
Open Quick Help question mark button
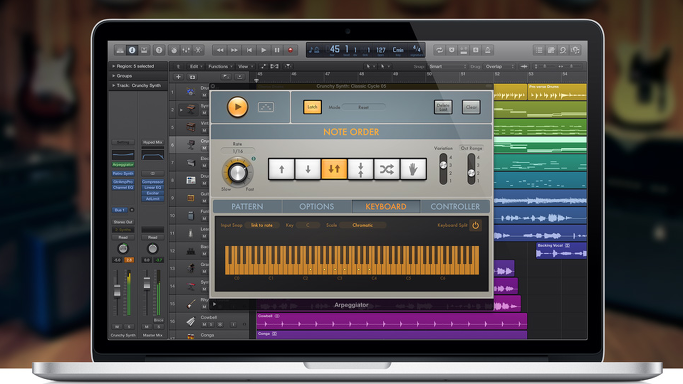pyautogui.click(x=159, y=50)
